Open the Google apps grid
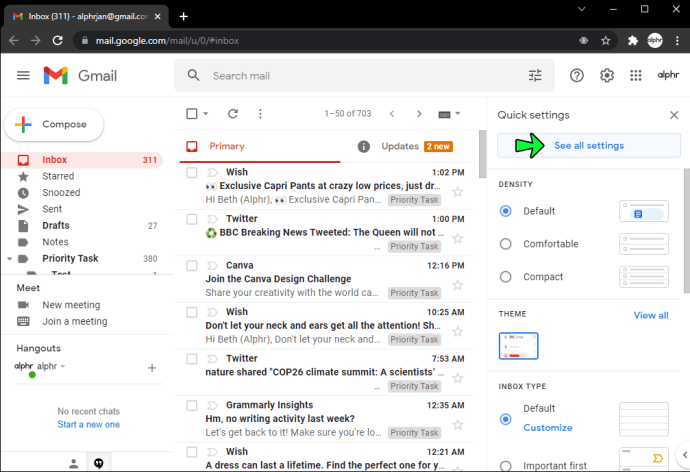690x472 pixels. (635, 76)
